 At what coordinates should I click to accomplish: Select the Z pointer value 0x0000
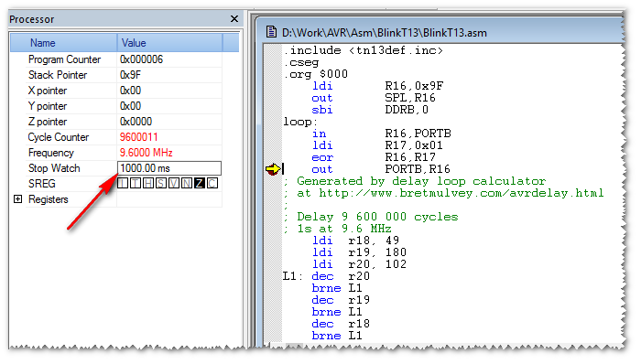[136, 122]
